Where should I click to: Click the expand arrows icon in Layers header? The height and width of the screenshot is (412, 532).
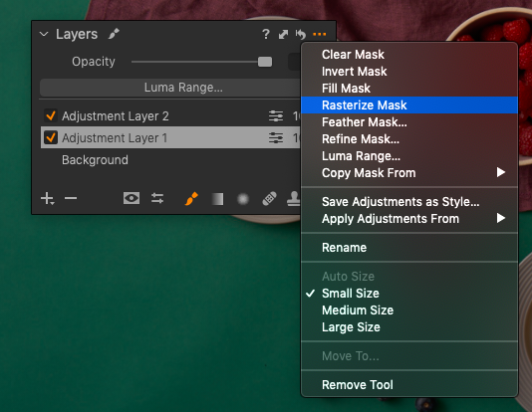[x=283, y=34]
